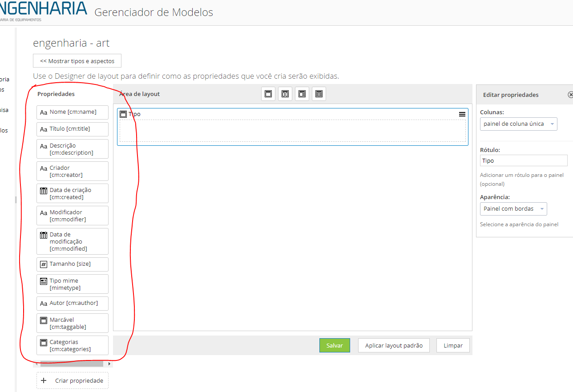The width and height of the screenshot is (573, 392).
Task: Click the Criar propriedade button label
Action: [x=79, y=380]
